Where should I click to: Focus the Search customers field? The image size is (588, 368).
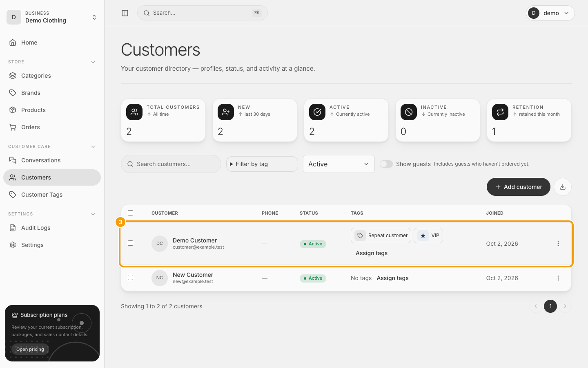coord(171,164)
